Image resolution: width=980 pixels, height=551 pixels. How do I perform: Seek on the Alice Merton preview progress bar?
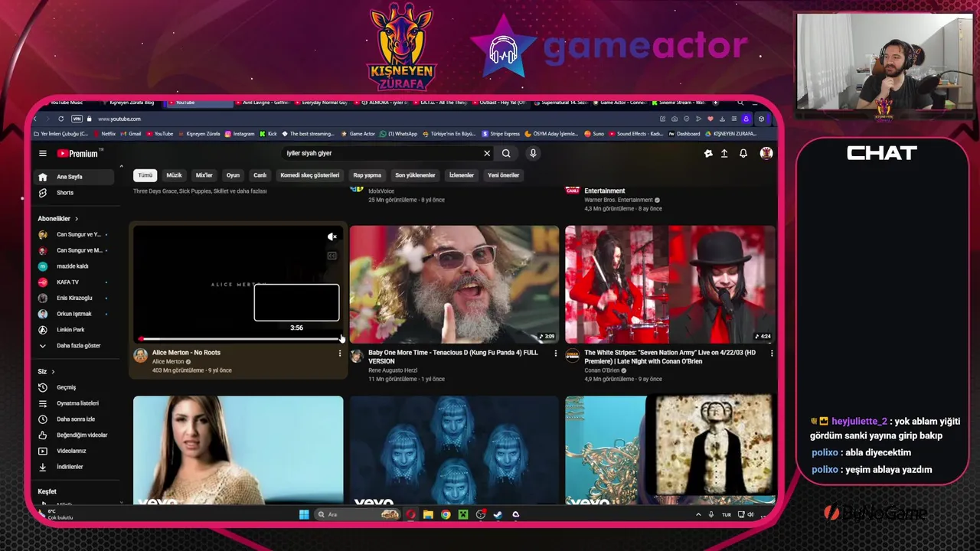[x=239, y=338]
